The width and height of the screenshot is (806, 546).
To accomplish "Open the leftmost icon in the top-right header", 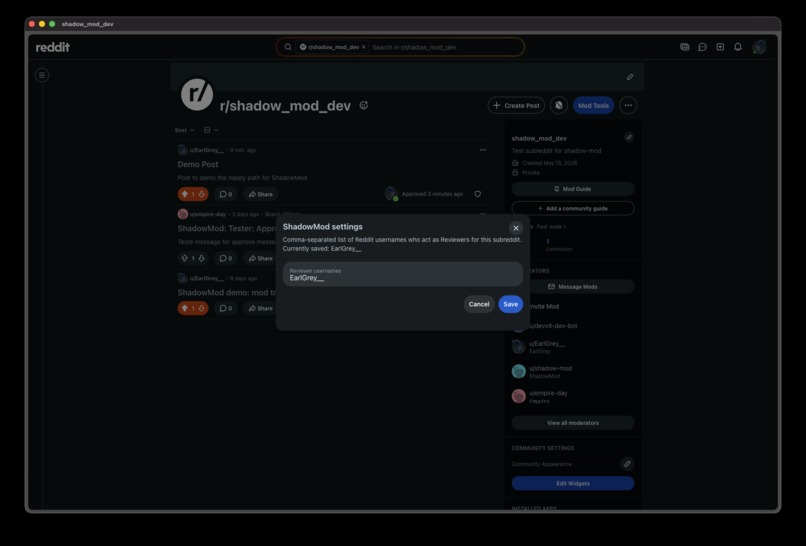I will (685, 47).
